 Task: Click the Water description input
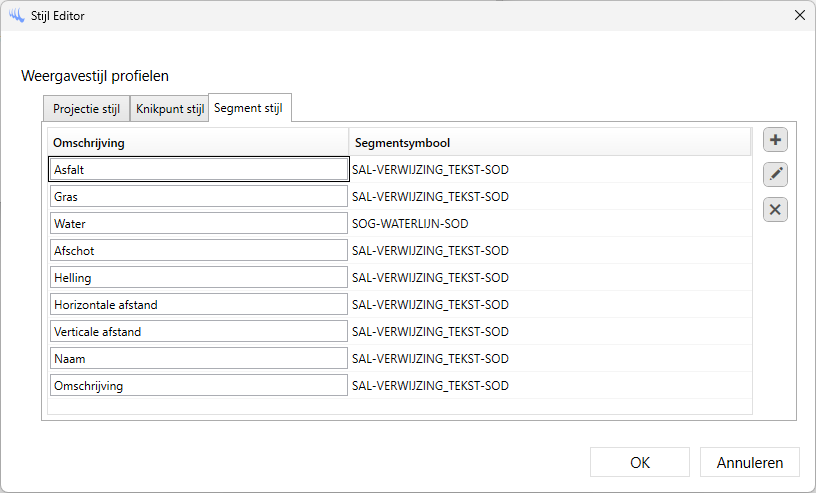(198, 224)
